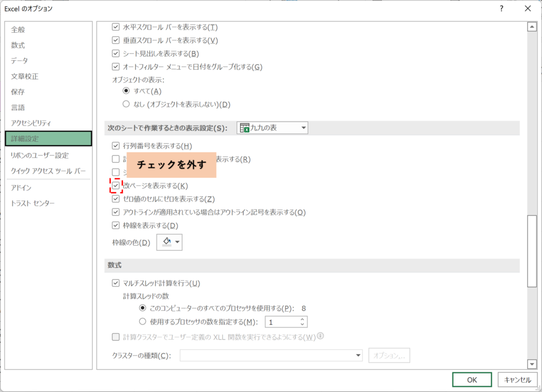Click the gridline color paint bucket icon
Image resolution: width=542 pixels, height=392 pixels.
tap(166, 242)
